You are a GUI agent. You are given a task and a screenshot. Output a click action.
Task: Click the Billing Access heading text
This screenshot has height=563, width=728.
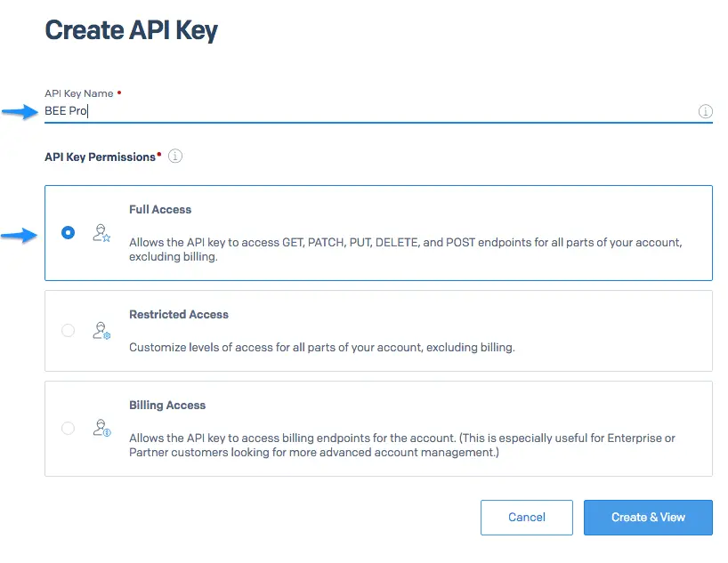pos(167,406)
